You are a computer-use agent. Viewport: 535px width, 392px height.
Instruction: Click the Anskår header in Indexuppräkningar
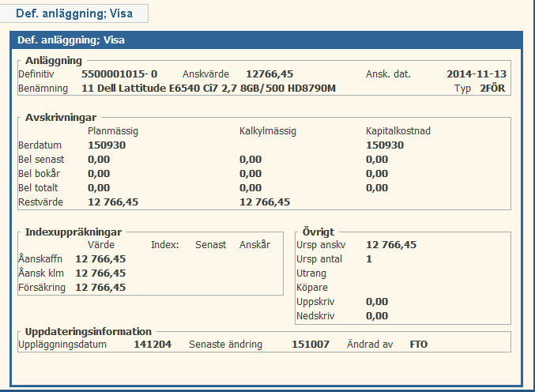(x=255, y=245)
